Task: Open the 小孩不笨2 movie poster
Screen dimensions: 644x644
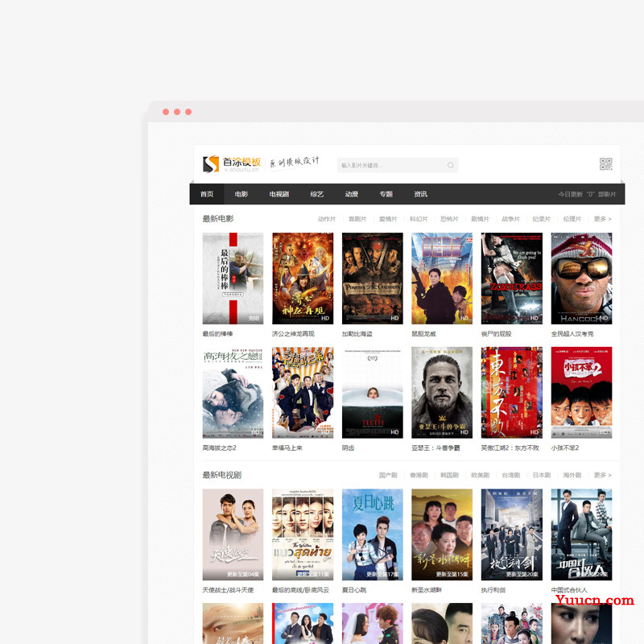Action: (x=581, y=393)
